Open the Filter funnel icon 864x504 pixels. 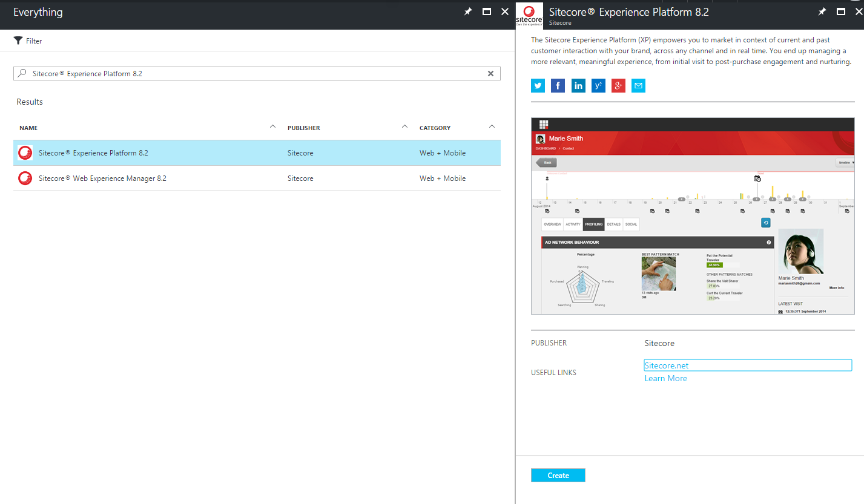click(18, 41)
